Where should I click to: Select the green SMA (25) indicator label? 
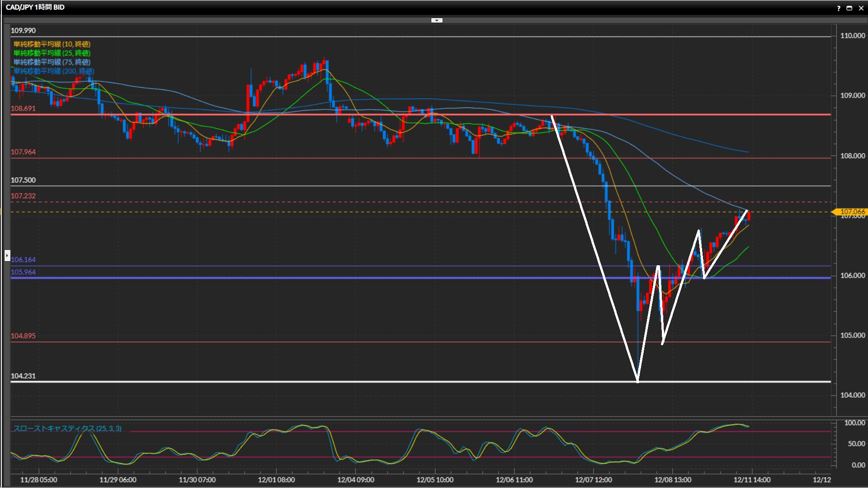point(52,53)
